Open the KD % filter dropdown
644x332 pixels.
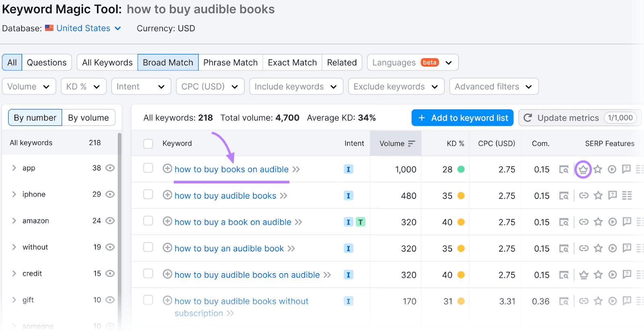pos(83,87)
